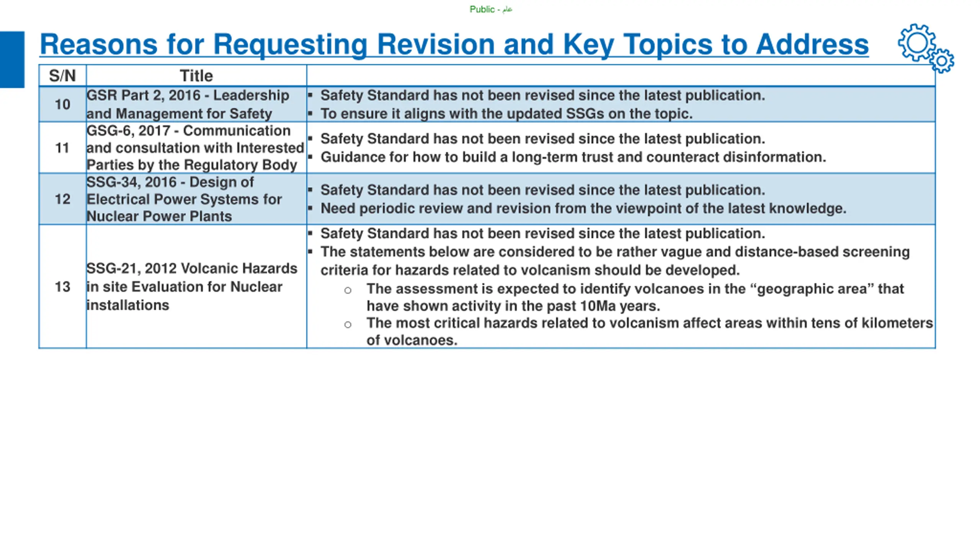Click serial number 10 cell
980x551 pixels.
(x=62, y=104)
